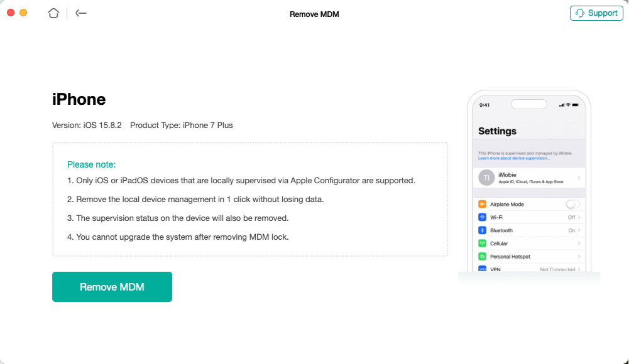Click the 'Wi-Fi' label in preview
The image size is (629, 364).
(496, 217)
